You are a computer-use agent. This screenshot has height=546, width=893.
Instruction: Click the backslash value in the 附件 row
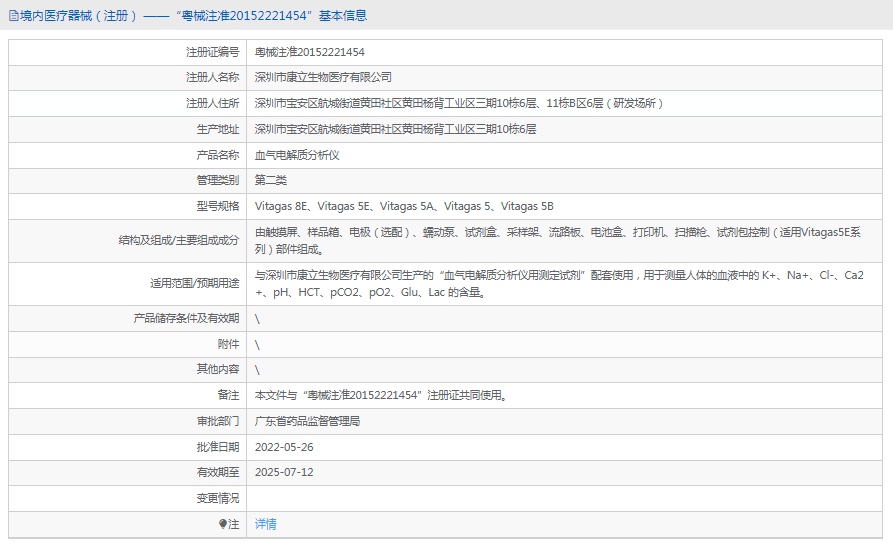[257, 344]
